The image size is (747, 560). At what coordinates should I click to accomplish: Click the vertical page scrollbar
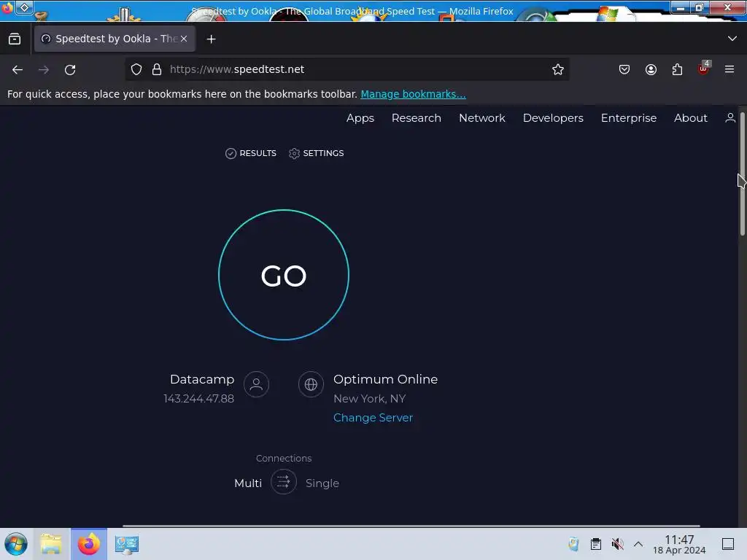coord(742,174)
